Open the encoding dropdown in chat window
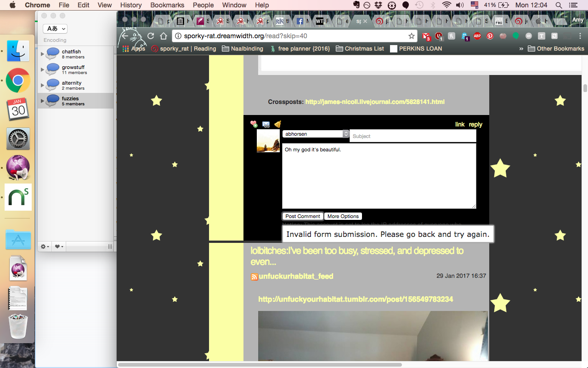588x368 pixels. 55,29
